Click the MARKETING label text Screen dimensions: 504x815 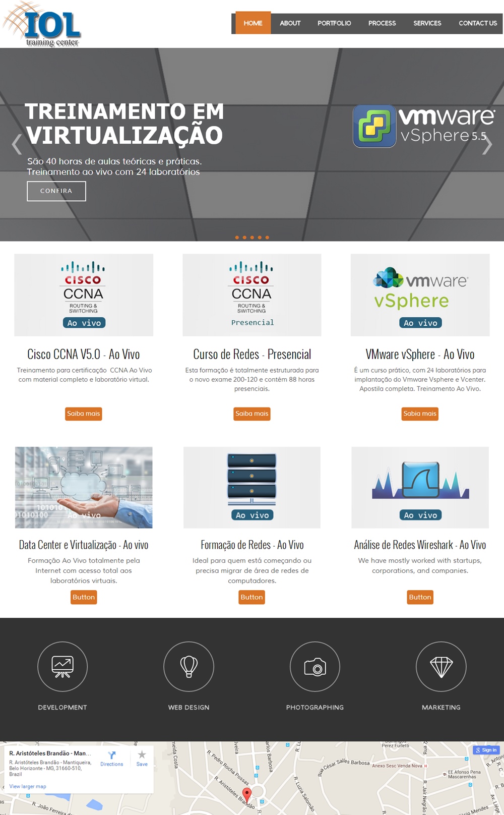441,708
